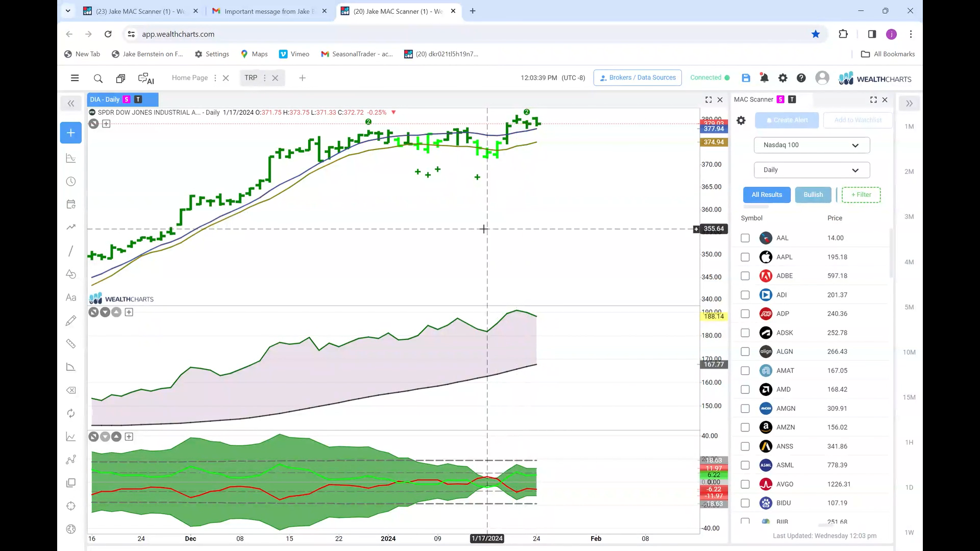Screen dimensions: 980x551
Task: Open the WealthCharts settings gear
Action: click(782, 78)
